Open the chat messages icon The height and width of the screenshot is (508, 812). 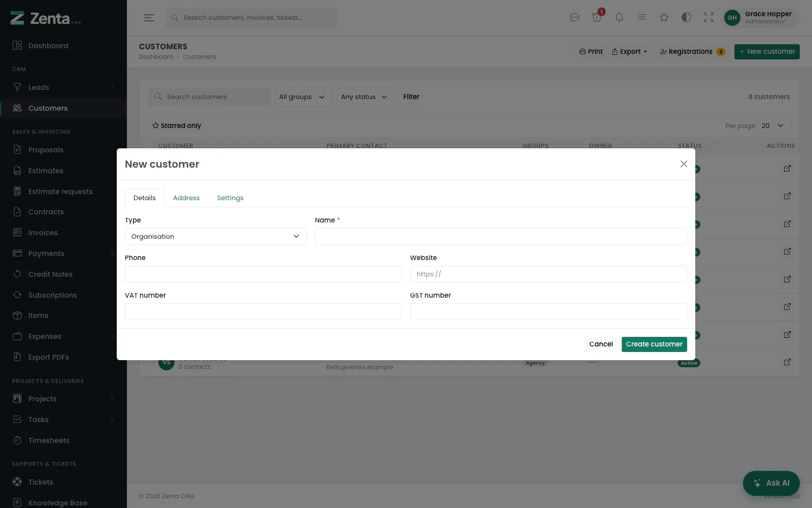tap(574, 18)
